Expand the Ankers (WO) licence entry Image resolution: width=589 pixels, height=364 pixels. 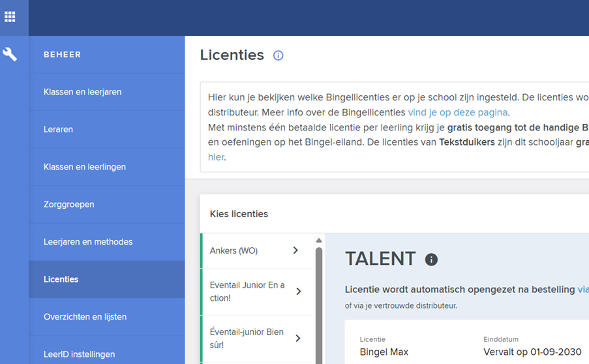[295, 250]
